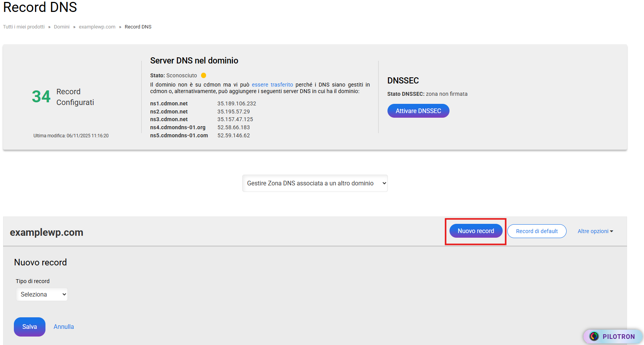
Task: Follow the essere trasferito link
Action: point(272,85)
